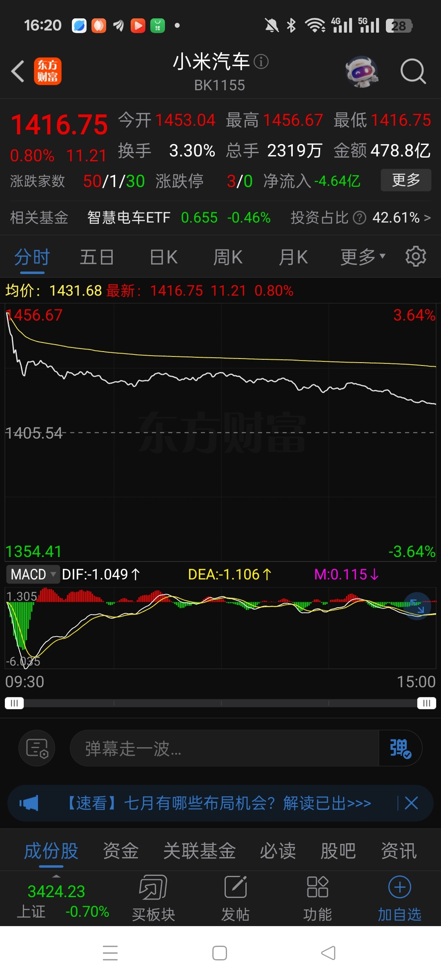Expand the 上证 index bar arrow
This screenshot has width=441, height=980.
tap(56, 876)
